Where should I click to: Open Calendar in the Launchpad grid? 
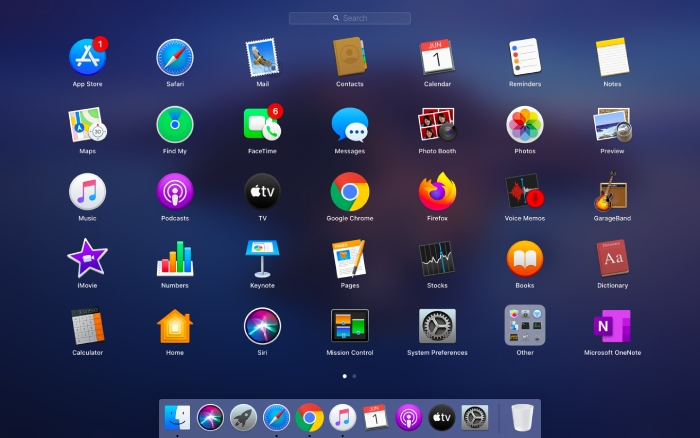tap(437, 57)
